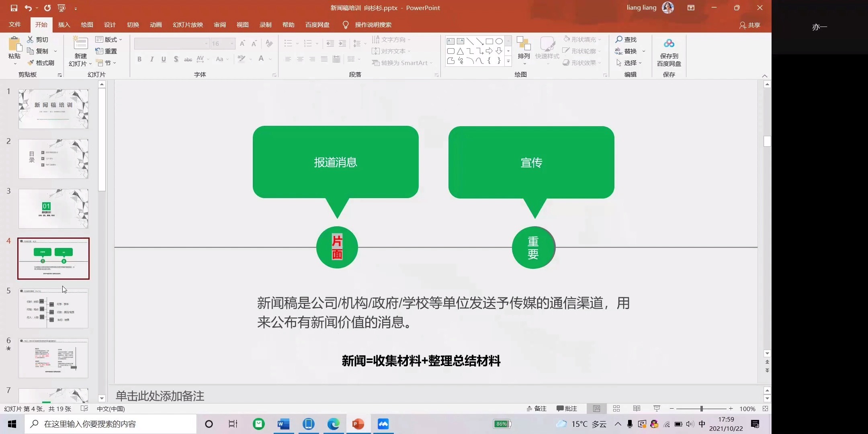
Task: Click the zoom out minus button
Action: (671, 409)
